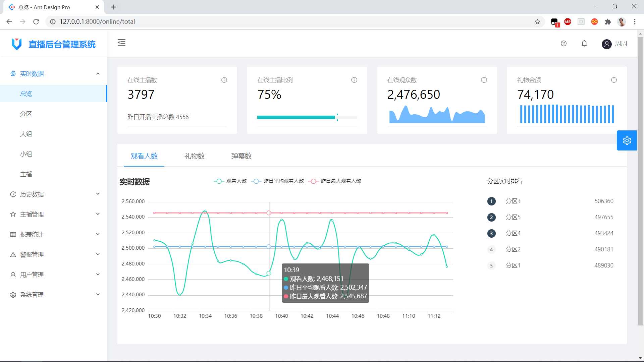Expand the 用户管理 submenu chevron
The width and height of the screenshot is (644, 362).
[98, 275]
